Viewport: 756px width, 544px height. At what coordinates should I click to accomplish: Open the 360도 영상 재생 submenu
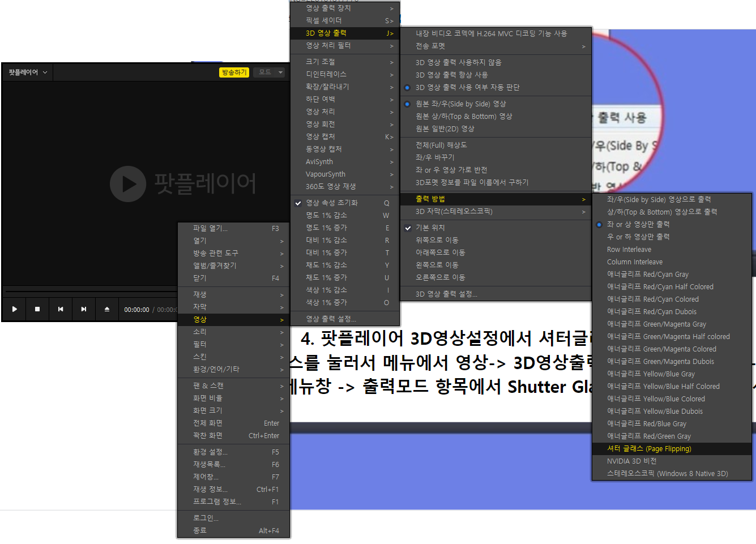click(345, 187)
